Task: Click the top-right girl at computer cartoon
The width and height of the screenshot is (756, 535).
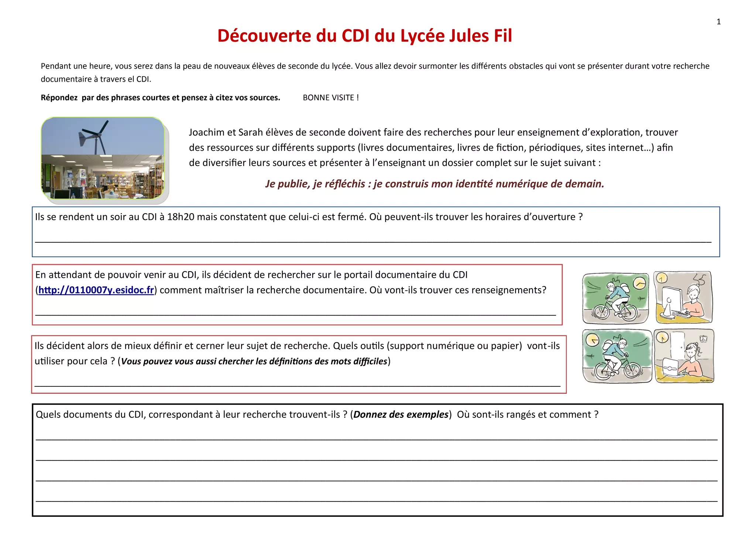Action: point(683,297)
